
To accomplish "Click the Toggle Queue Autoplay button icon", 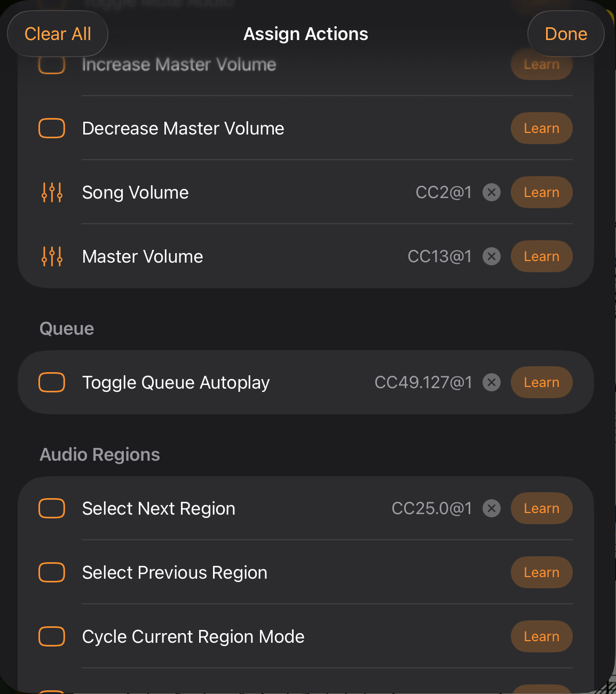I will (x=52, y=382).
